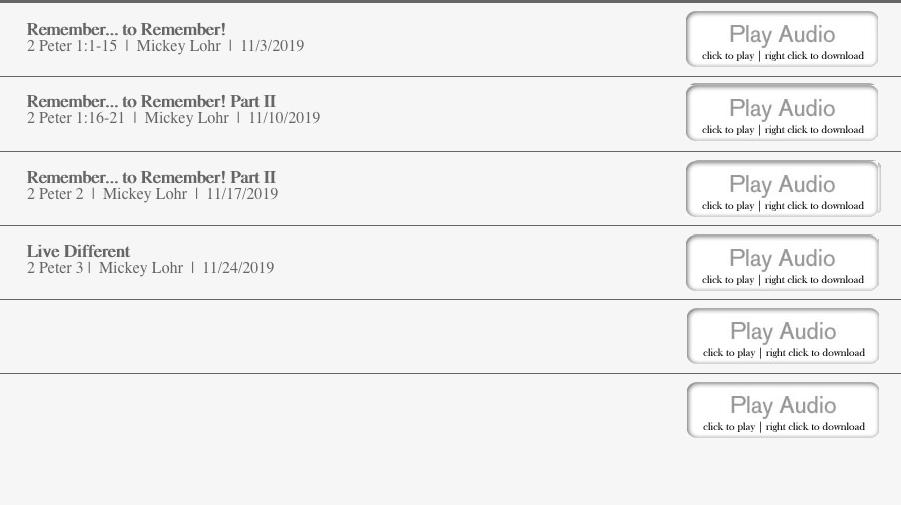Click the "2 Peter 3" passage reference

click(x=55, y=268)
